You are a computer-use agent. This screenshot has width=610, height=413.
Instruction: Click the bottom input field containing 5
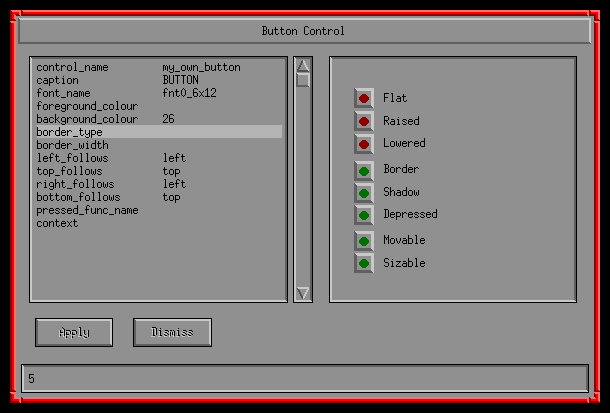(x=305, y=378)
